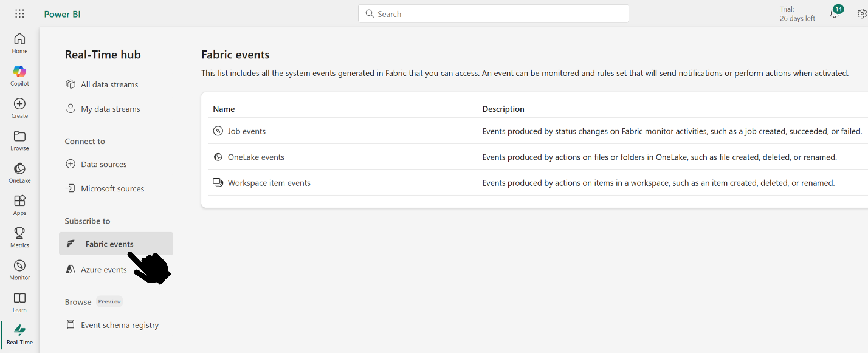
Task: Open Microsoft sources menu item
Action: 112,188
